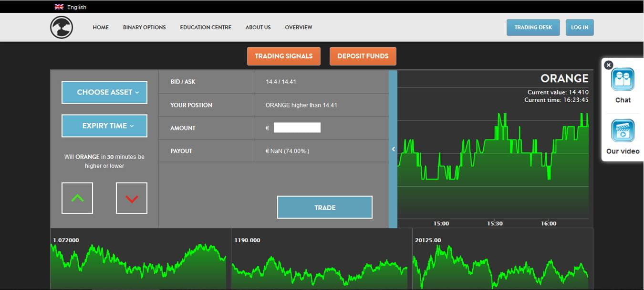Open the Overview menu item
Viewport: 644px width, 290px height.
click(x=299, y=27)
